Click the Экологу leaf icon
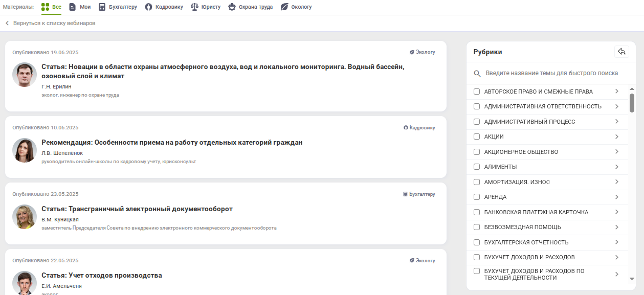Image resolution: width=644 pixels, height=295 pixels. click(284, 8)
